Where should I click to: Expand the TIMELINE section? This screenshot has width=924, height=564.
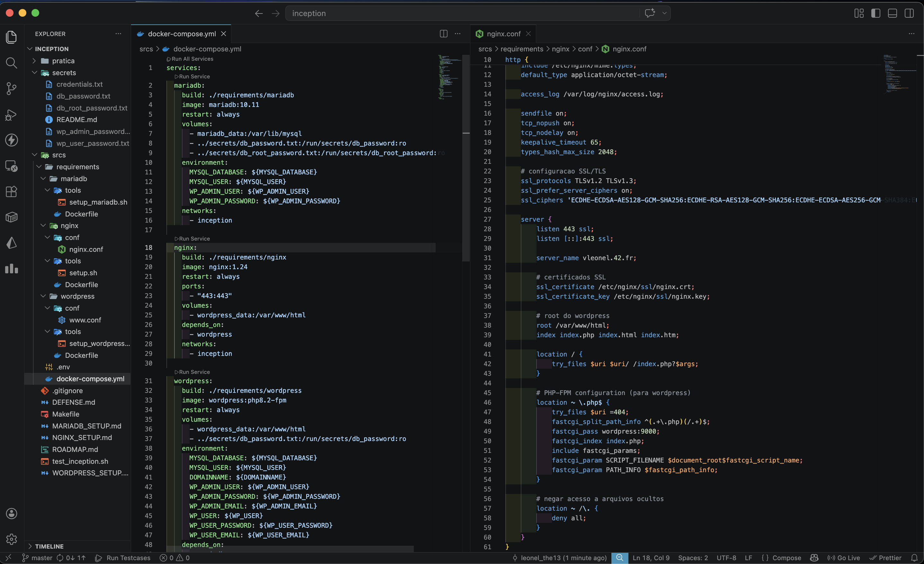coord(49,546)
